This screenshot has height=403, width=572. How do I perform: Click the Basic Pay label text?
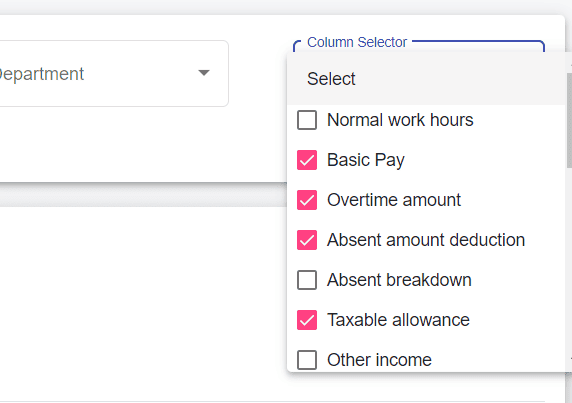[x=366, y=160]
